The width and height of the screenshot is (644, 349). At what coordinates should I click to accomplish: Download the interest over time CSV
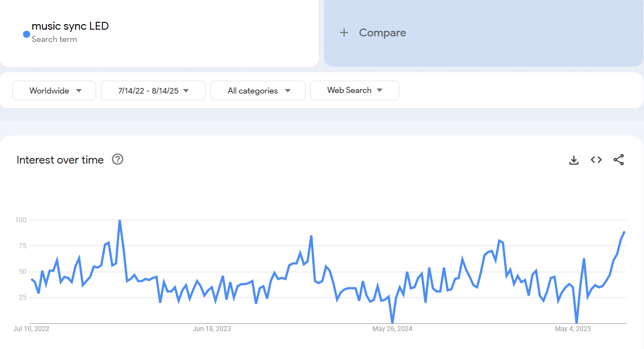pos(574,160)
